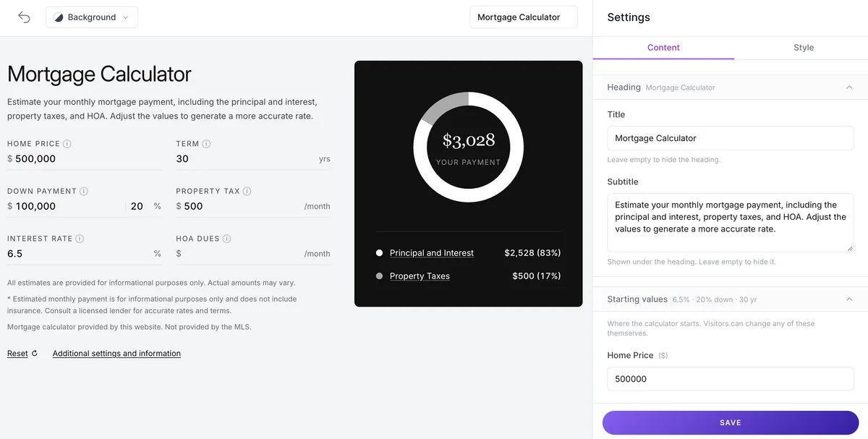
Task: Click the Title input field
Action: (x=731, y=138)
